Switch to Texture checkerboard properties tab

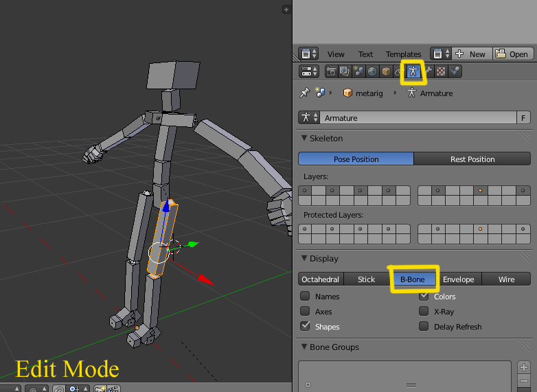(441, 71)
